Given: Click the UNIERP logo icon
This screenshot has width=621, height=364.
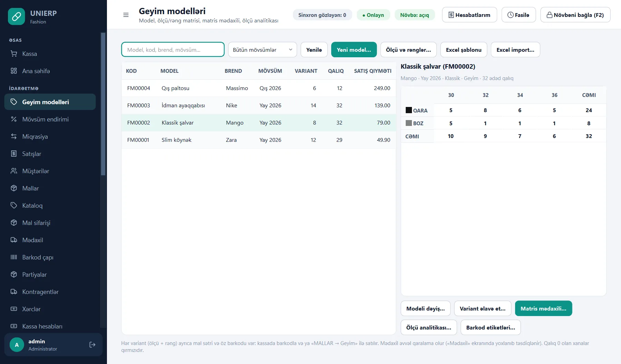Looking at the screenshot, I should pos(17,17).
